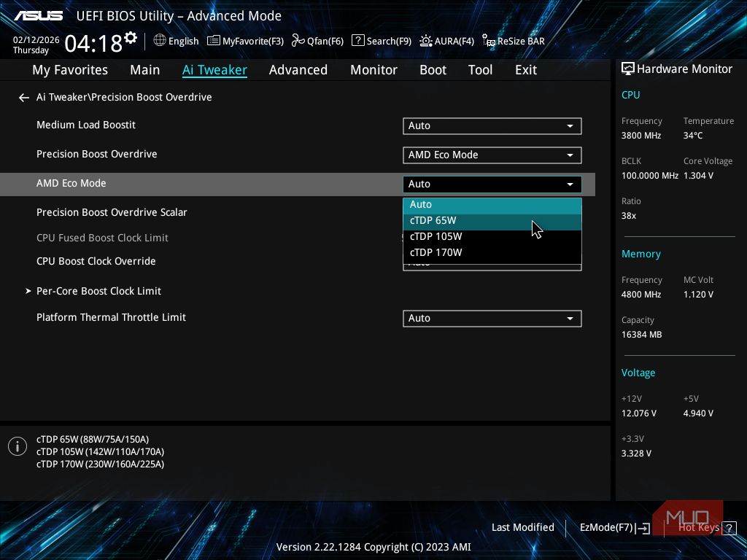
Task: Select AMD Eco Mode setting row label
Action: point(71,183)
